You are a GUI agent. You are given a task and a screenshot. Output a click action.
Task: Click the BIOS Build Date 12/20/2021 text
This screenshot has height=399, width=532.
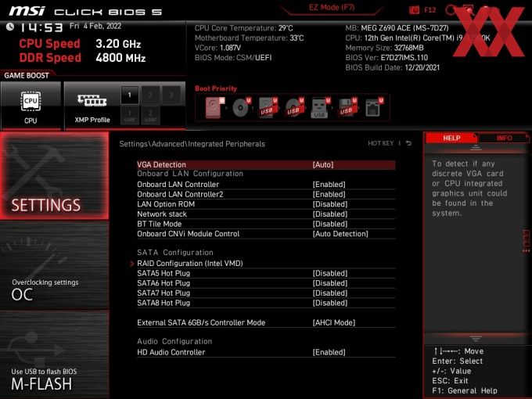393,67
